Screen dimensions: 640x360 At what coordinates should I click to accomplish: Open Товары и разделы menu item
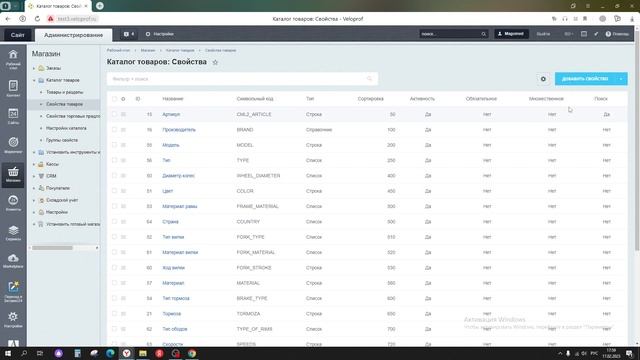[64, 92]
